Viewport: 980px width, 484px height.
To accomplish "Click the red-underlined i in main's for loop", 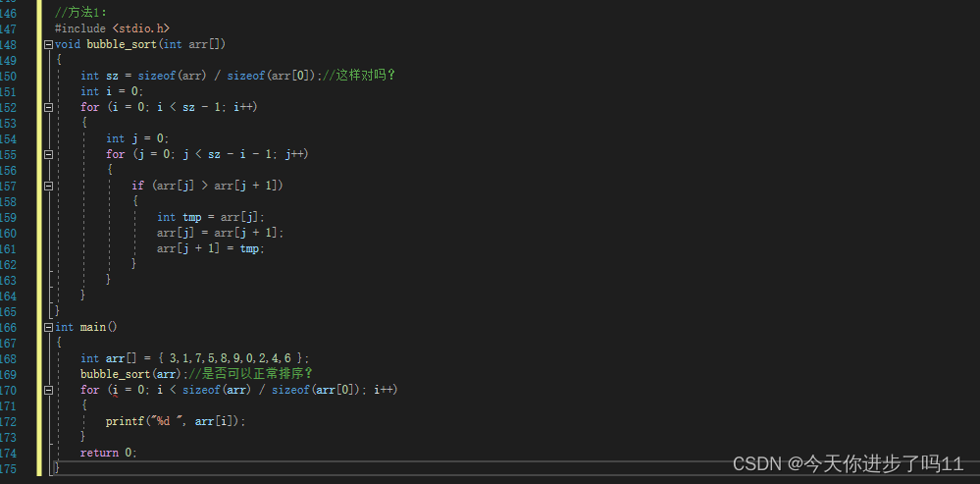I will [115, 390].
